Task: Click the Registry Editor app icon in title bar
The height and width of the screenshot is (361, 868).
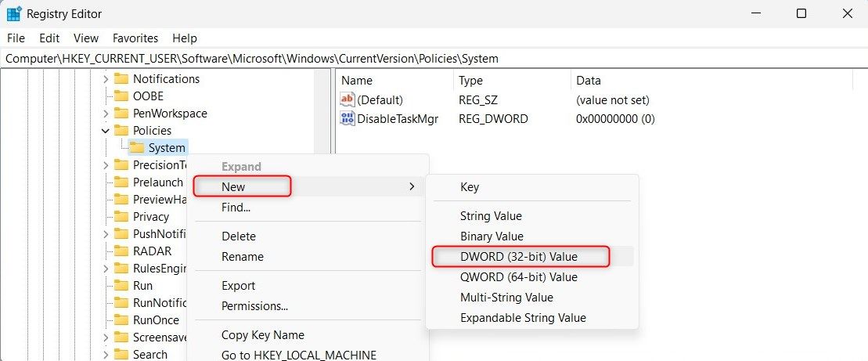Action: click(x=14, y=14)
